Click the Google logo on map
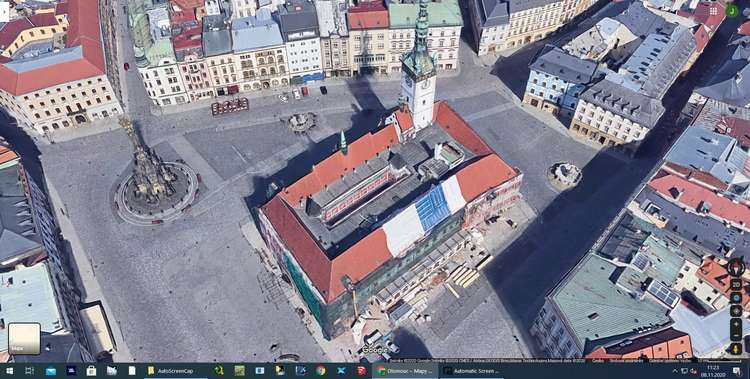The height and width of the screenshot is (379, 750). point(375,351)
